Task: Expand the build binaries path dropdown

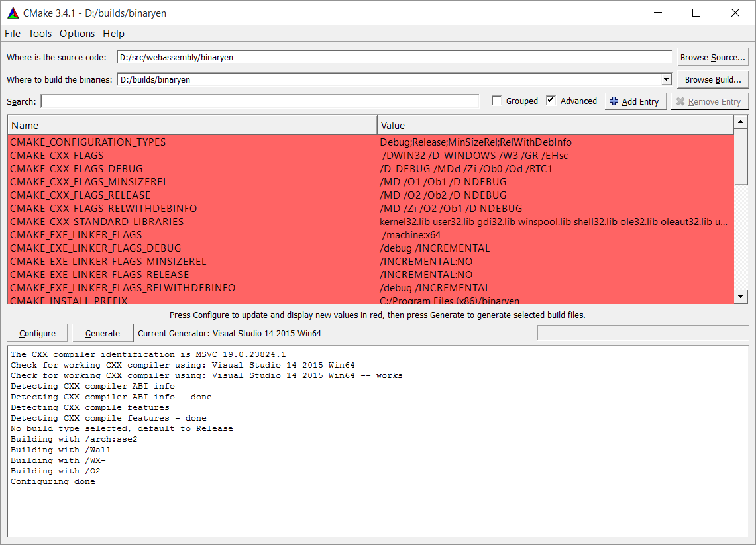Action: 666,80
